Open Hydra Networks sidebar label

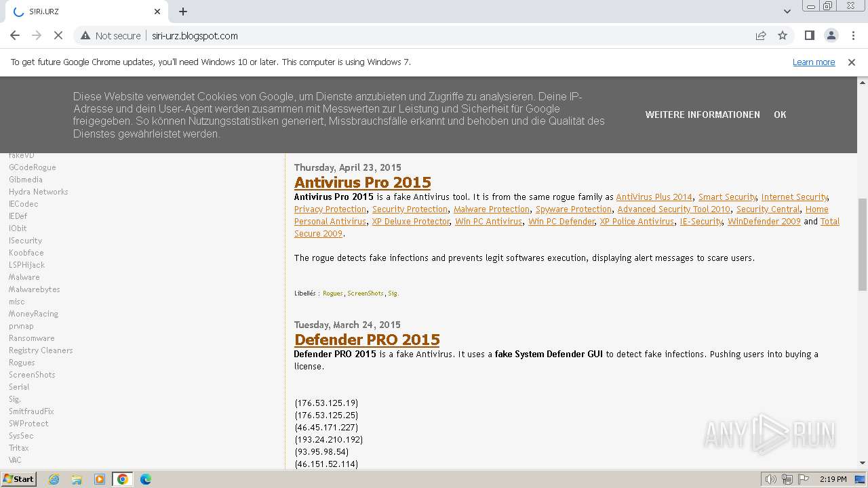coord(39,192)
